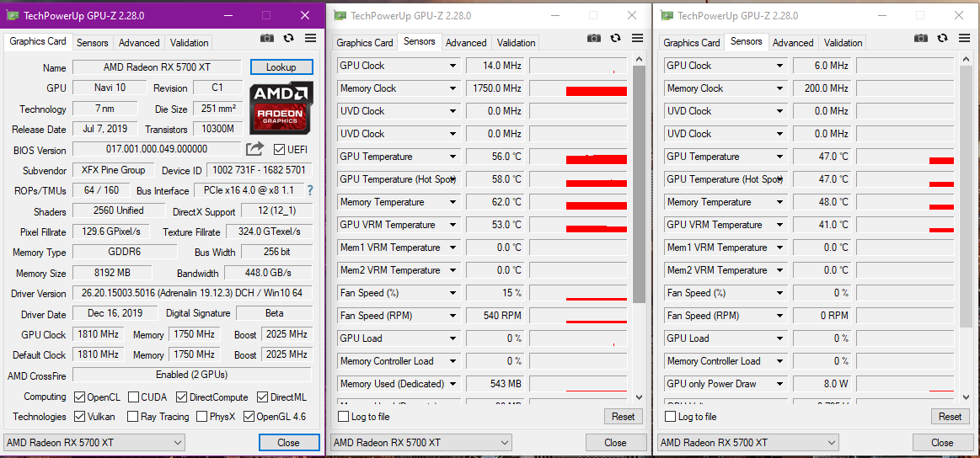Open Memory Used (Dedicated) dropdown in middle window

(453, 384)
